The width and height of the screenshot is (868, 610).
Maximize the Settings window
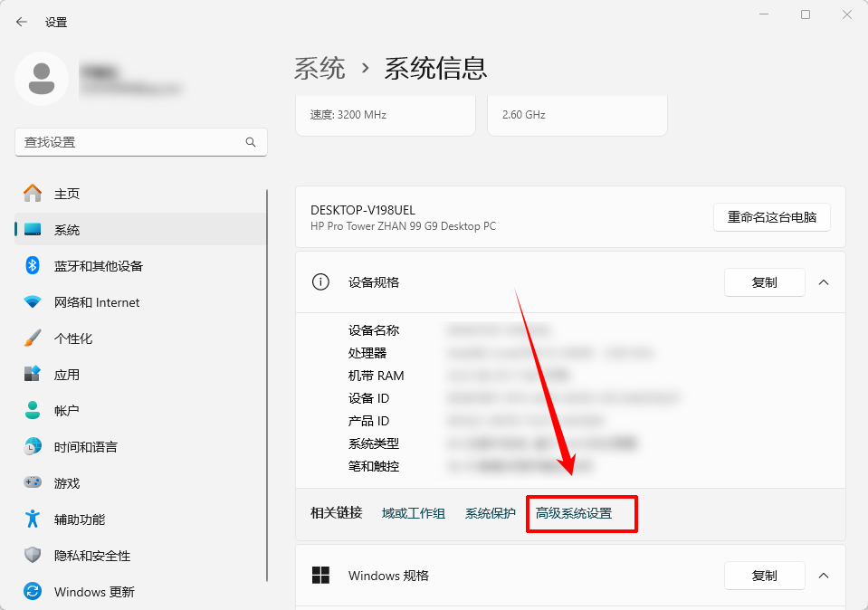[806, 14]
